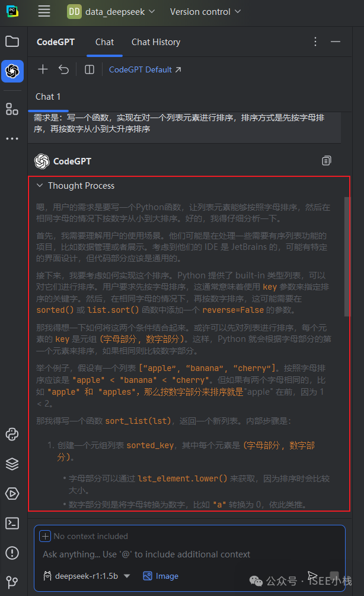Copy the CodeGPT response to clipboard
The width and height of the screenshot is (364, 596).
coord(327,161)
